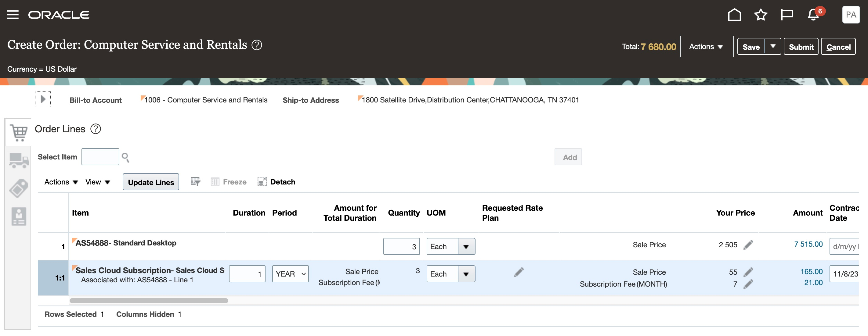This screenshot has height=336, width=868.
Task: Click Duration field showing 1
Action: pyautogui.click(x=247, y=274)
